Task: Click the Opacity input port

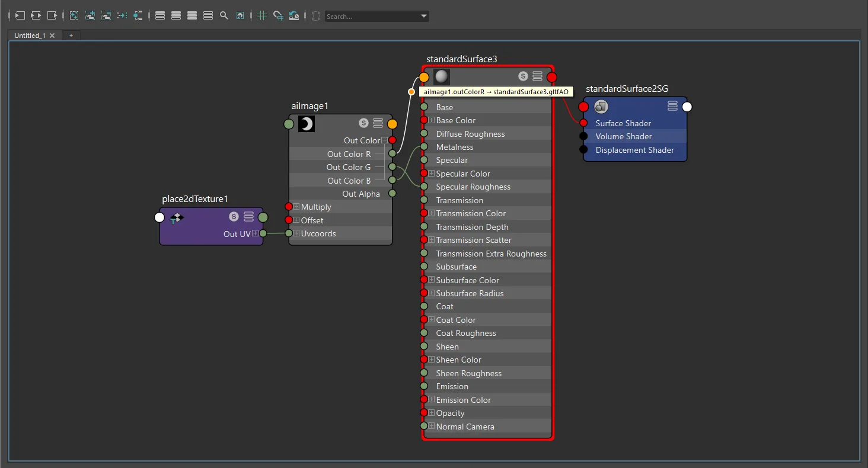Action: pos(424,413)
